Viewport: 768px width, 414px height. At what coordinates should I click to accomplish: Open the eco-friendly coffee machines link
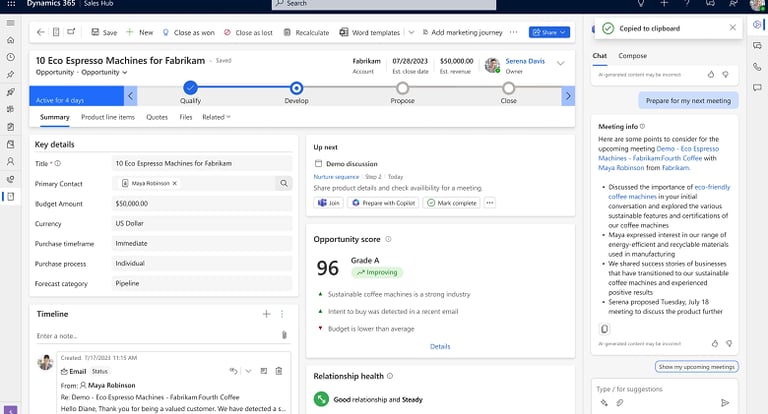tap(669, 192)
